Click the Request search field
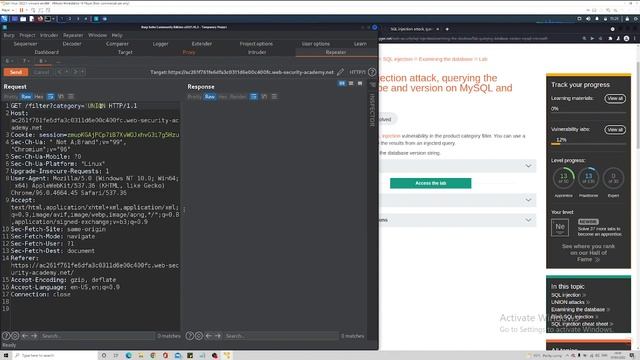Image resolution: width=640 pixels, height=360 pixels. coord(97,336)
